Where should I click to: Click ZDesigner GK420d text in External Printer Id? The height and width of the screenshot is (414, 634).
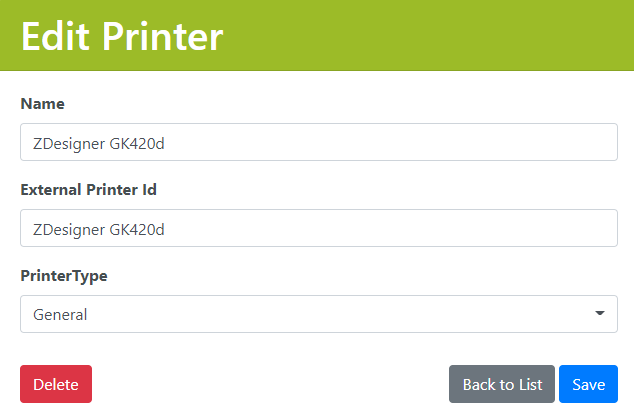click(98, 229)
